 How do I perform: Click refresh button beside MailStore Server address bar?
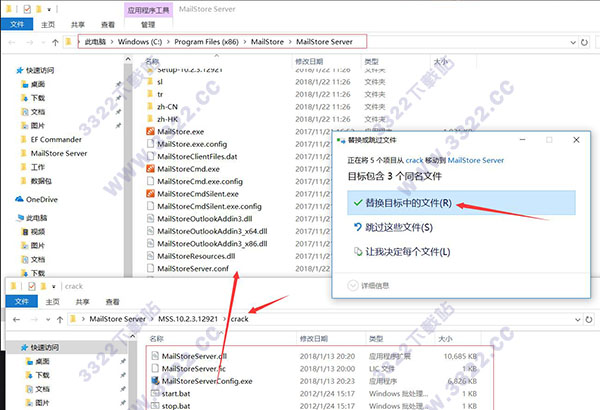click(584, 42)
